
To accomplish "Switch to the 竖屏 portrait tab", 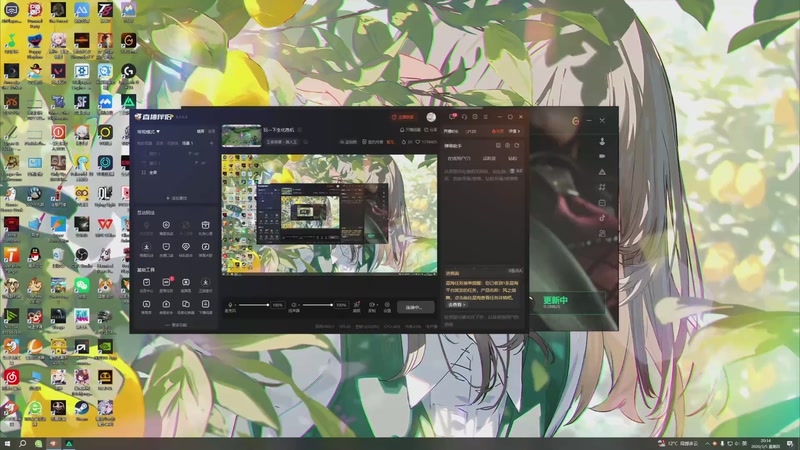I will [211, 132].
